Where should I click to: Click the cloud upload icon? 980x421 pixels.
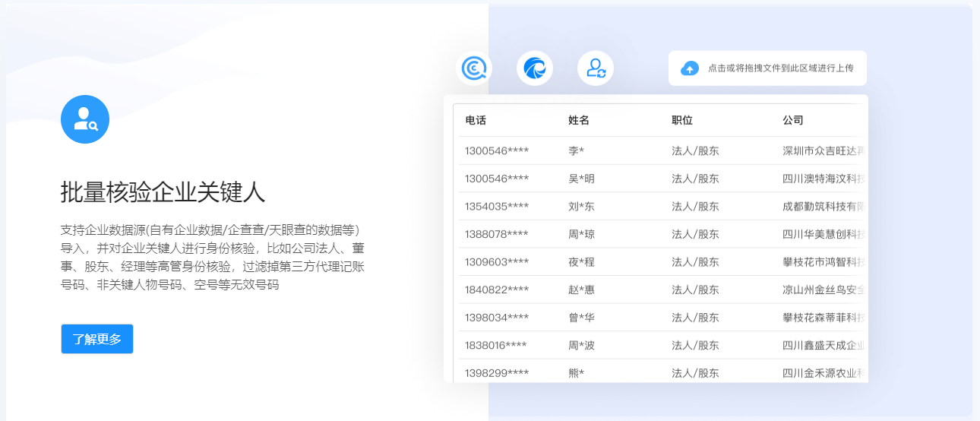[689, 68]
